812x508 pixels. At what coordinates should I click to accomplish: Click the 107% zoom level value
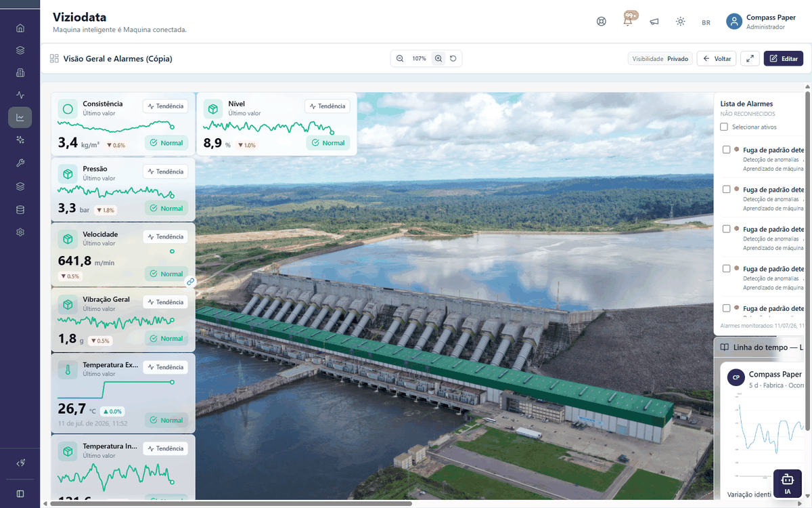pos(419,59)
